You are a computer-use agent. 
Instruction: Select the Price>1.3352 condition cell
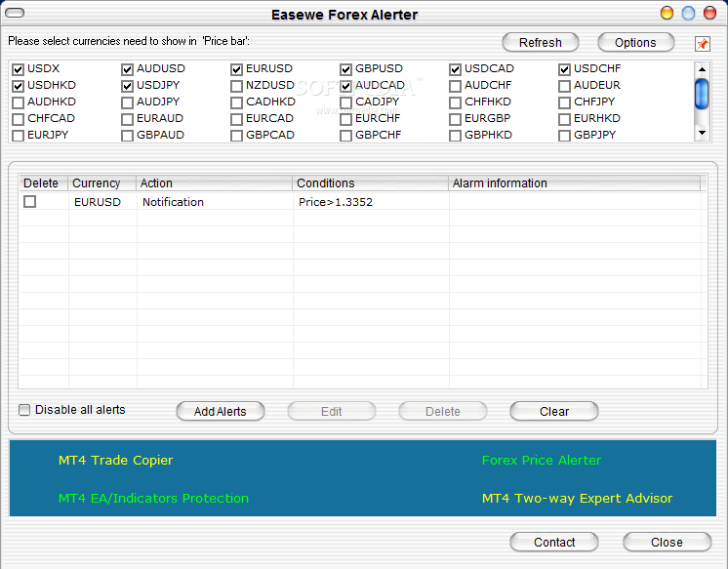(x=371, y=202)
